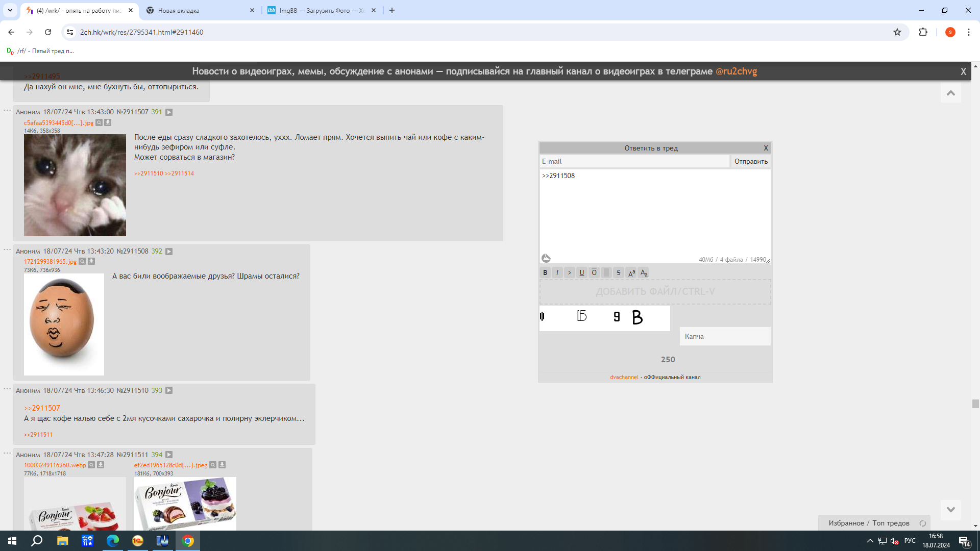Insert quote marker with > button
980x551 pixels.
tap(570, 272)
